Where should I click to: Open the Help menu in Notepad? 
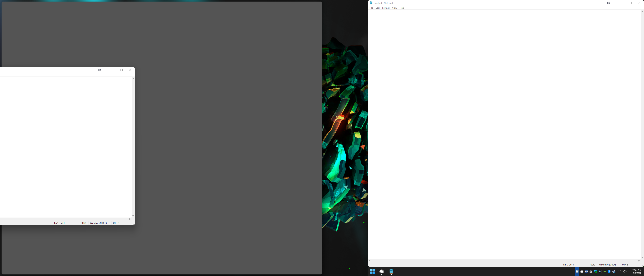coord(402,8)
